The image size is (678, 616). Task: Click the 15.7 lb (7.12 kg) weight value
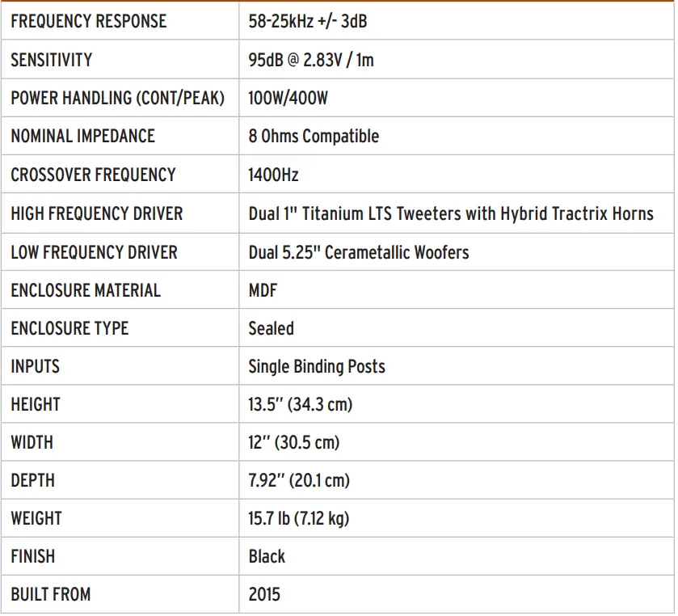[299, 518]
